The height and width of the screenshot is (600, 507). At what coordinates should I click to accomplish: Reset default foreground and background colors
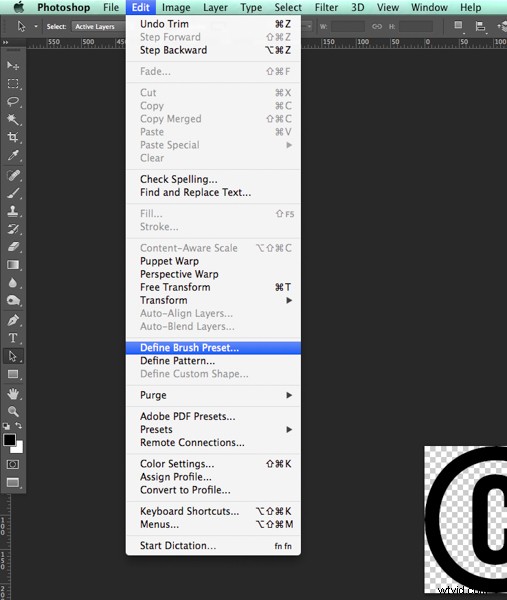pos(7,426)
